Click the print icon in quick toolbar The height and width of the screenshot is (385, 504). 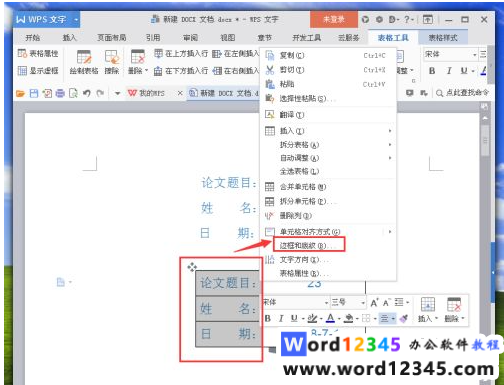tap(60, 93)
